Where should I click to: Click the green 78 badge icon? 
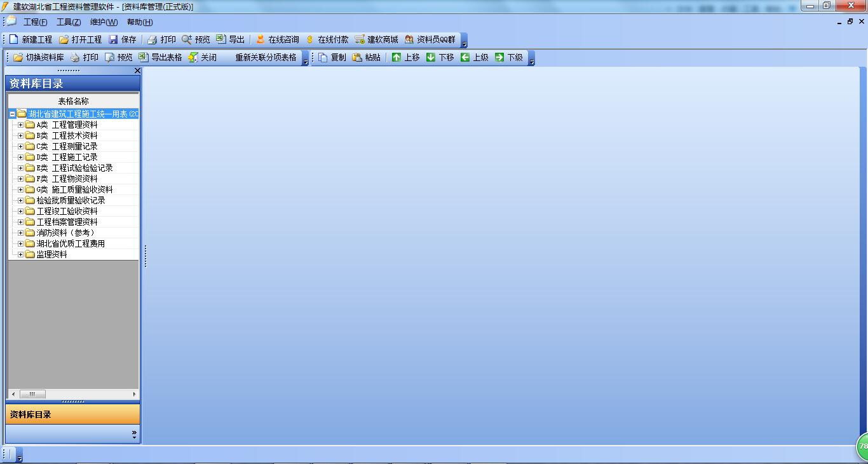click(x=862, y=446)
